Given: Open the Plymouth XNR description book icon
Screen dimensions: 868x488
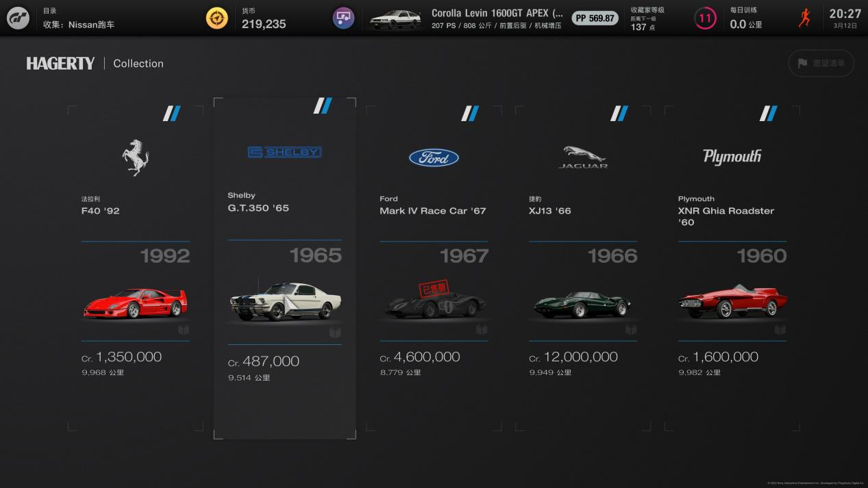Looking at the screenshot, I should tap(780, 330).
